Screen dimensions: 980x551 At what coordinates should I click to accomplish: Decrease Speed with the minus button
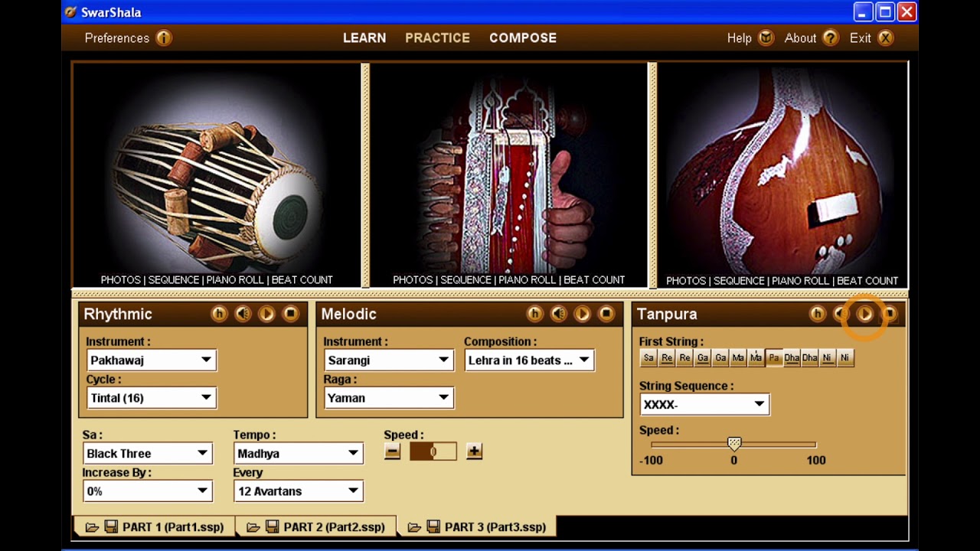(x=392, y=452)
